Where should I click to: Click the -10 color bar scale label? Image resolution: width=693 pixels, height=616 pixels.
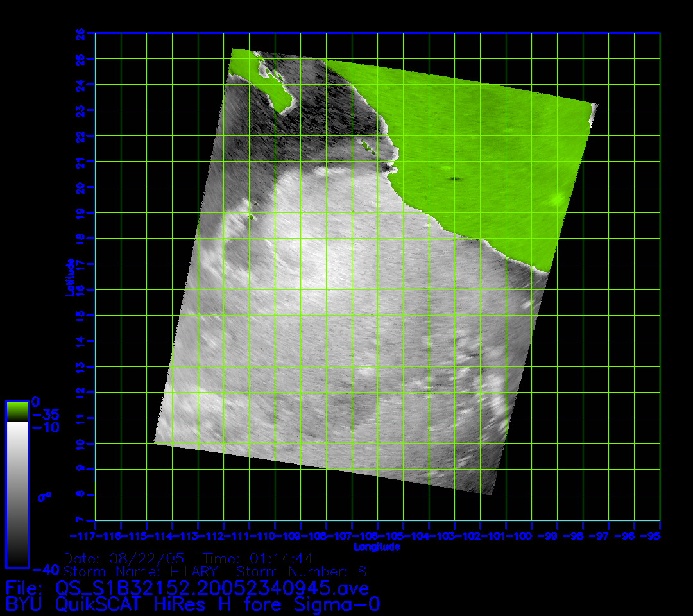(x=45, y=427)
